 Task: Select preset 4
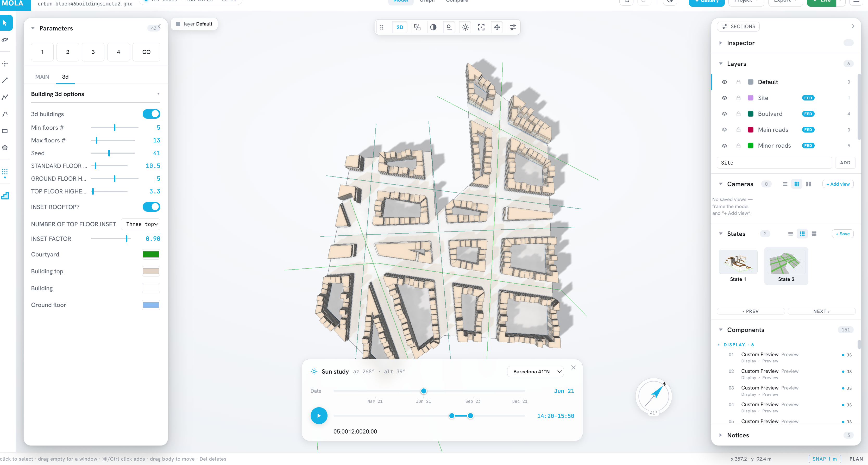119,52
